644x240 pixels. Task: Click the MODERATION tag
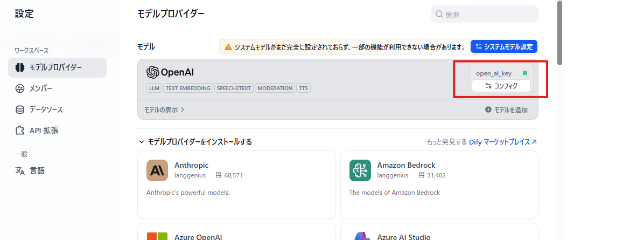(275, 88)
